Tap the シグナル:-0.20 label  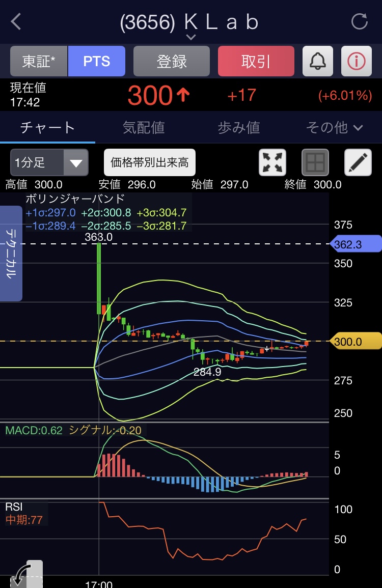point(105,430)
